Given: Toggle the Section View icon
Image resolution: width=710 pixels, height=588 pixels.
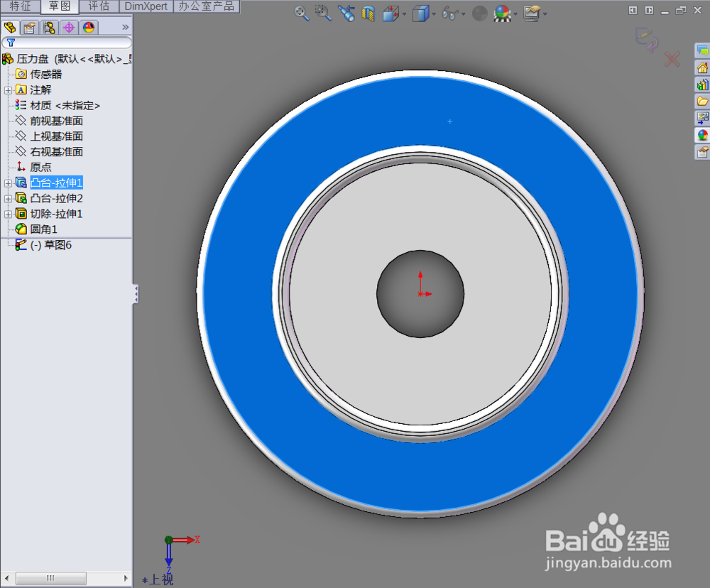Looking at the screenshot, I should 368,13.
